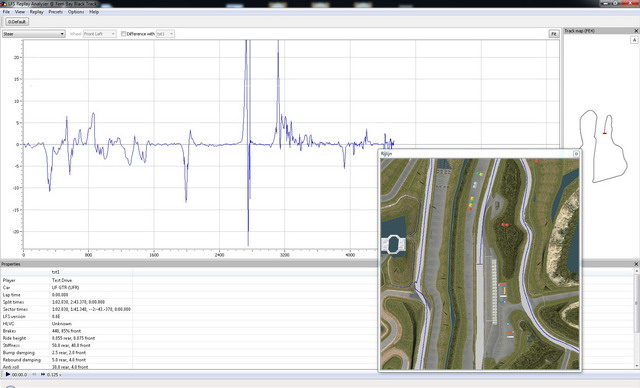Click the aerial view window's corner icon
This screenshot has height=388, width=640.
coord(576,154)
